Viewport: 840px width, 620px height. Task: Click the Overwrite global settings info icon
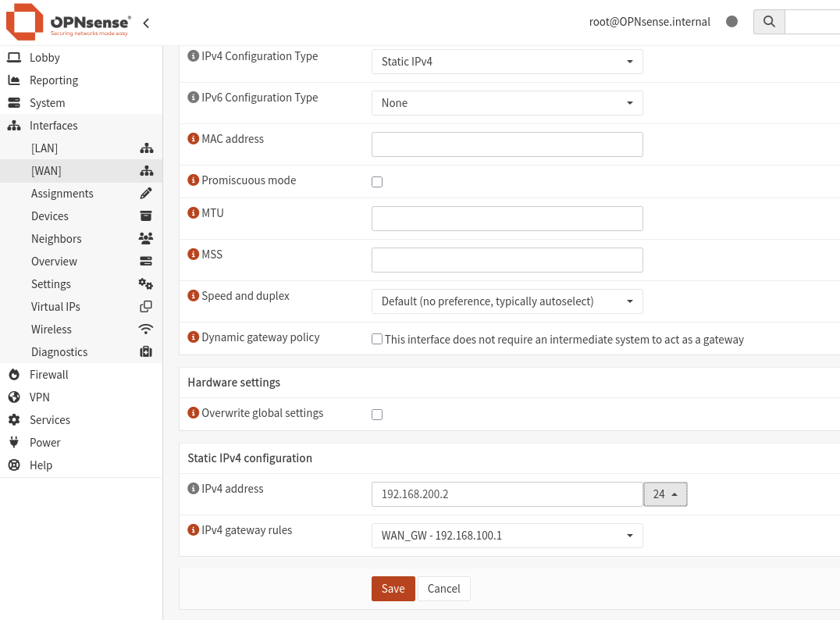(x=194, y=412)
